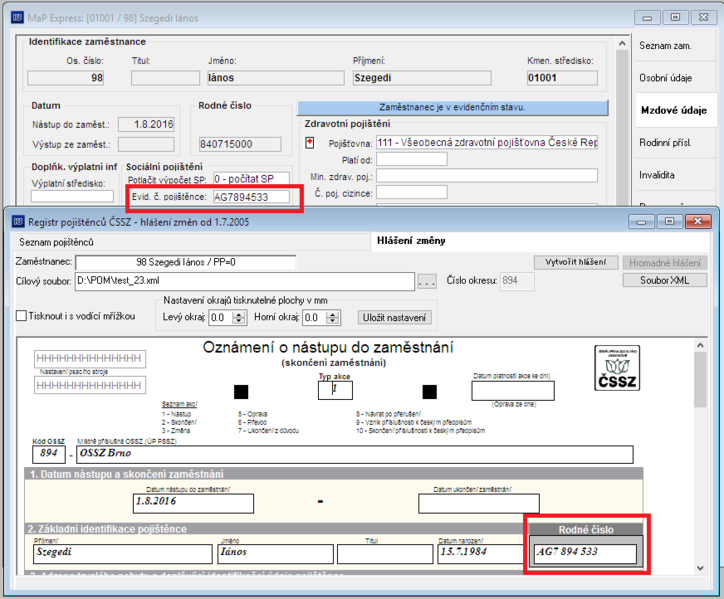Click the red cross health insurance icon
Viewport: 724px width, 599px height.
310,143
